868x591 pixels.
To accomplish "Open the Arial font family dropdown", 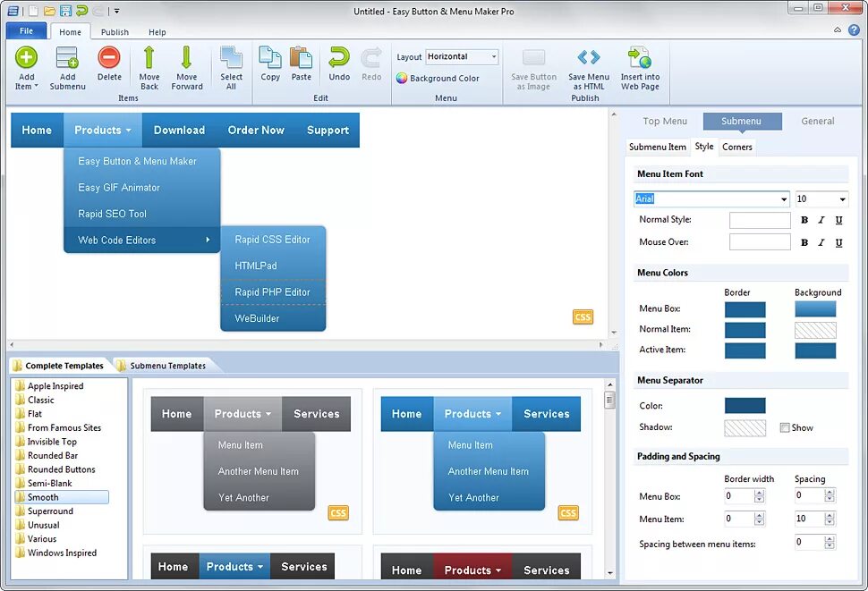I will point(784,199).
